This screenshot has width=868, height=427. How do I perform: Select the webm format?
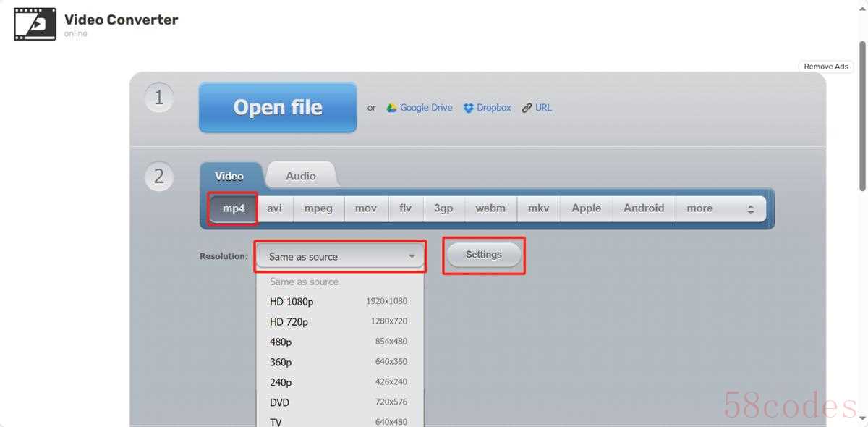click(490, 208)
